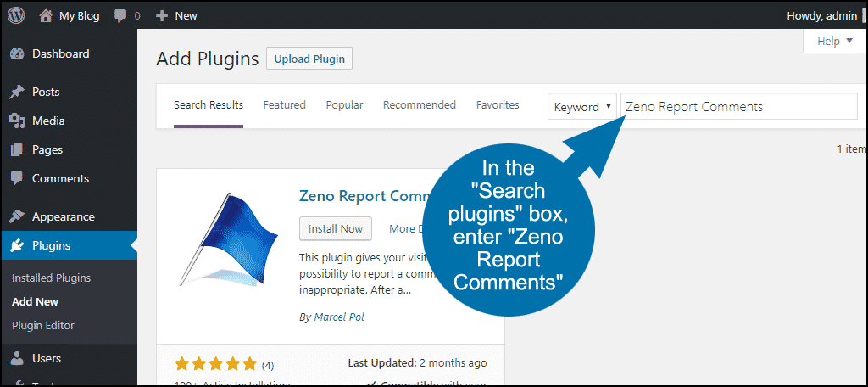868x387 pixels.
Task: Switch to the Featured tab
Action: click(x=285, y=105)
